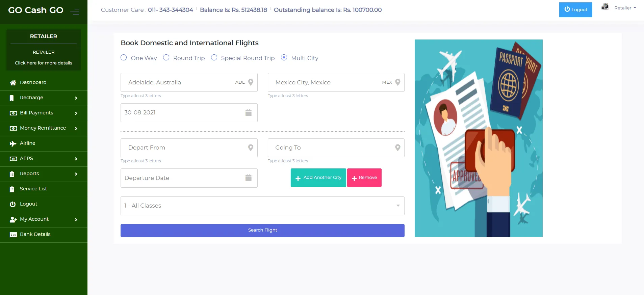The width and height of the screenshot is (644, 295).
Task: Click the Search Flight button
Action: [262, 230]
